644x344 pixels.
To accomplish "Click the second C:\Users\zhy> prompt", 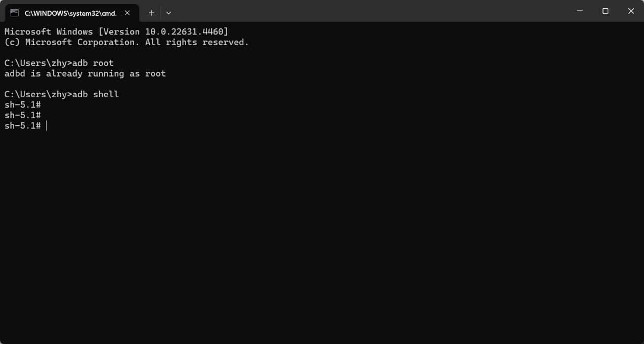I will coord(38,95).
